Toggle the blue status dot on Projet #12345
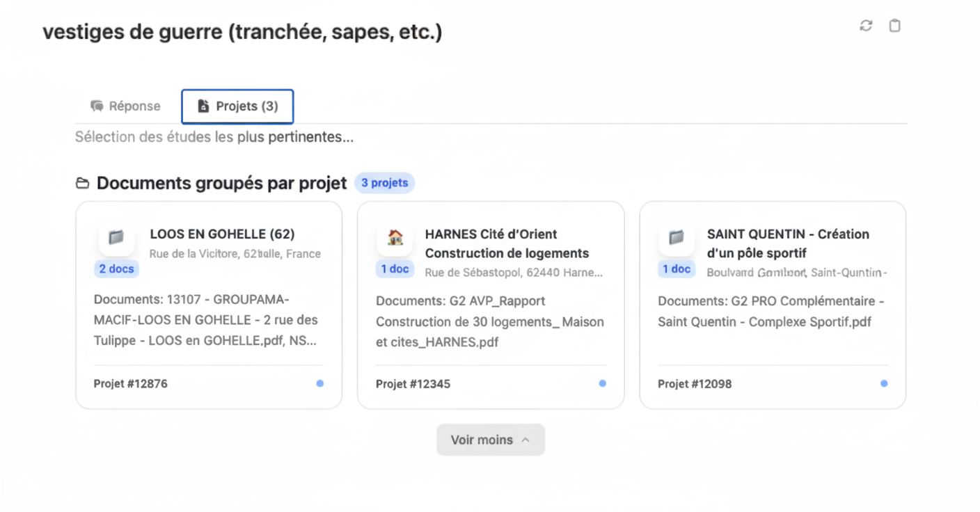The height and width of the screenshot is (512, 980). pos(601,383)
